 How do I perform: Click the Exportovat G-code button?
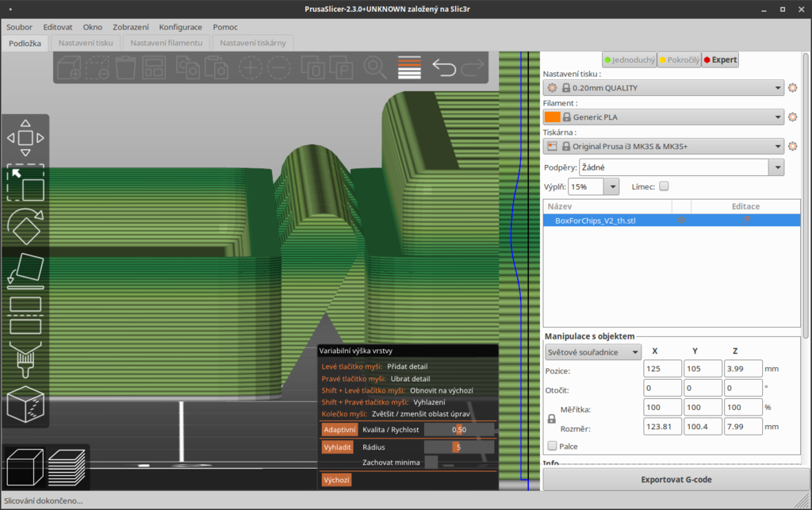pos(676,480)
